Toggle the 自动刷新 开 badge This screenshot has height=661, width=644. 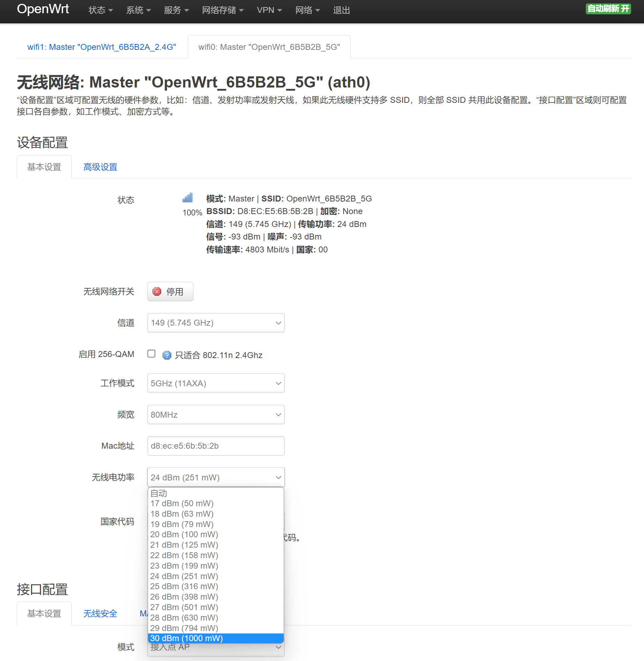(x=608, y=9)
